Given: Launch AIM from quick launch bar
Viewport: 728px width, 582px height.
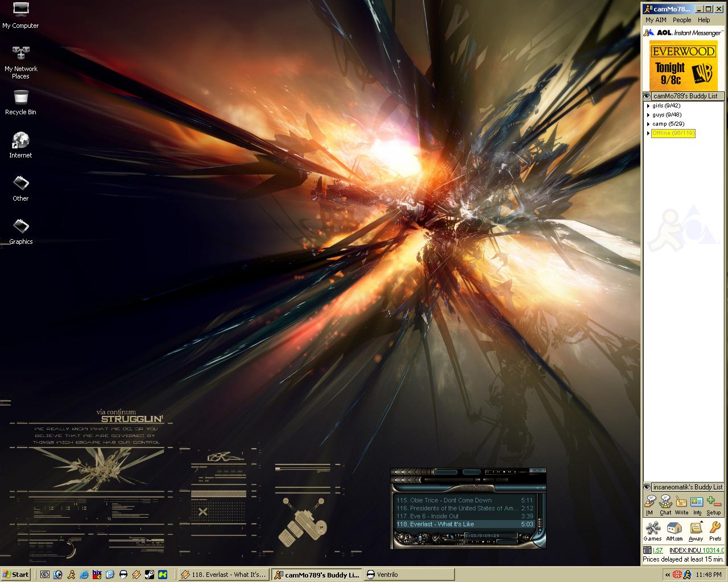Looking at the screenshot, I should (x=71, y=575).
